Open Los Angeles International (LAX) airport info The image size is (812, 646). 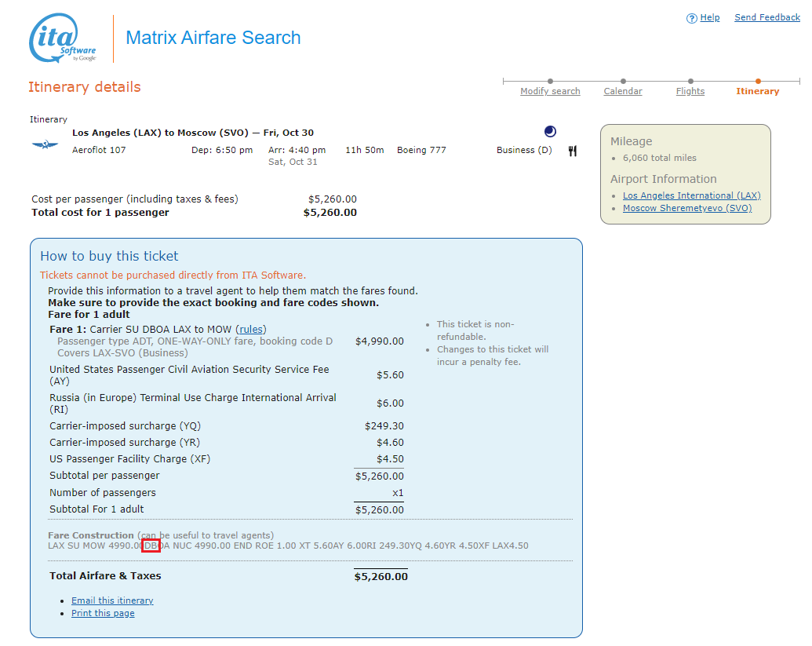(x=691, y=195)
